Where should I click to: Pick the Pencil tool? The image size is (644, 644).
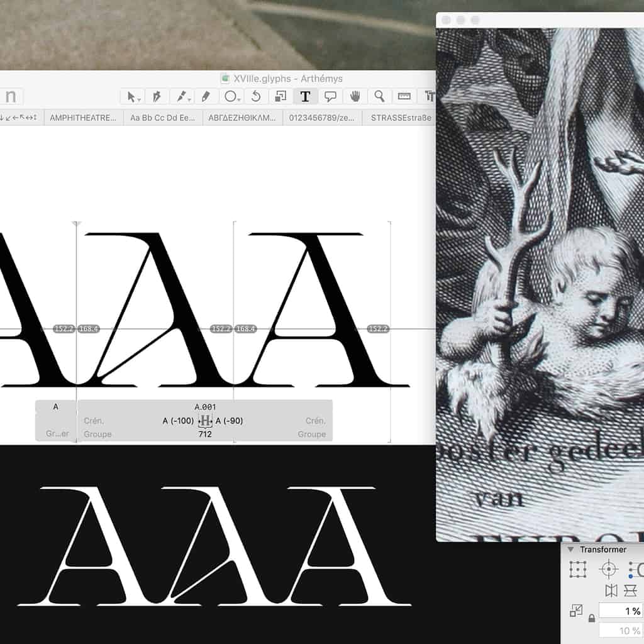[x=206, y=96]
